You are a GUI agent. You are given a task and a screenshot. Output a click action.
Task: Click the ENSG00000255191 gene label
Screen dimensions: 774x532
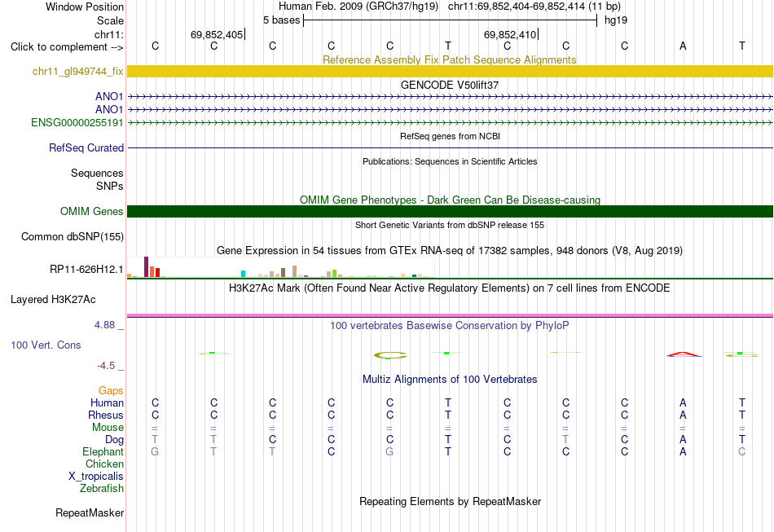(x=77, y=122)
